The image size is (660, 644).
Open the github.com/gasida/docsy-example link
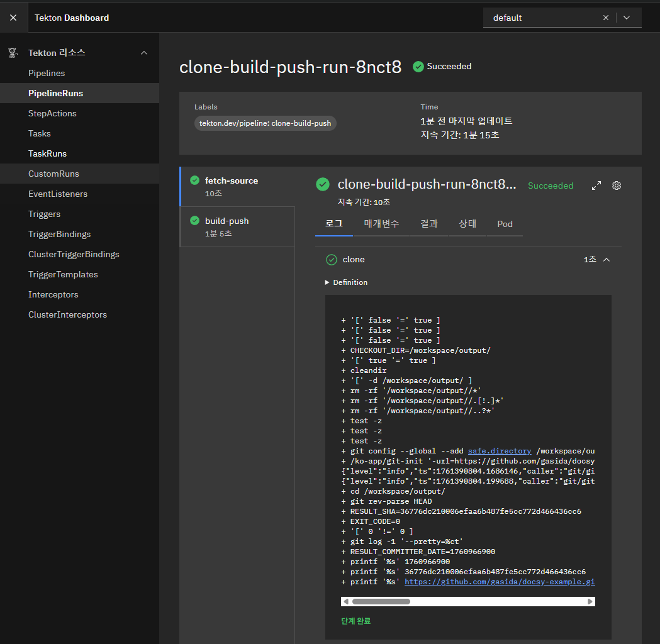500,582
